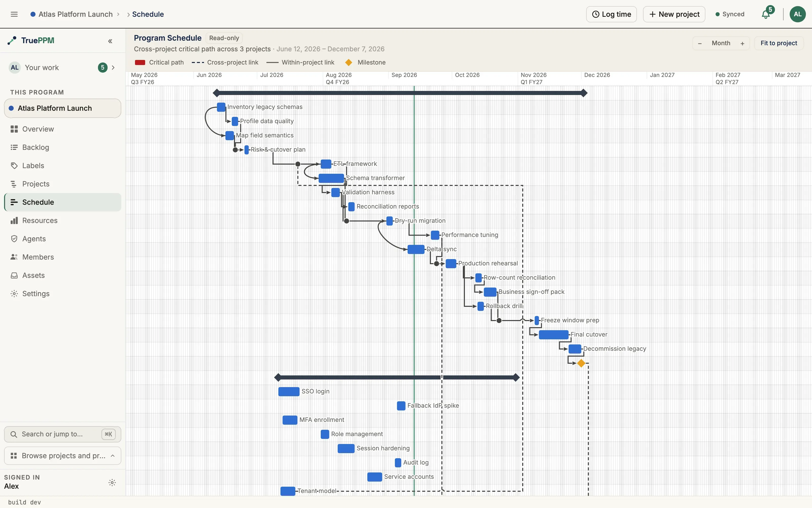Viewport: 812px width, 508px height.
Task: Select the SSO login task bar
Action: (289, 391)
